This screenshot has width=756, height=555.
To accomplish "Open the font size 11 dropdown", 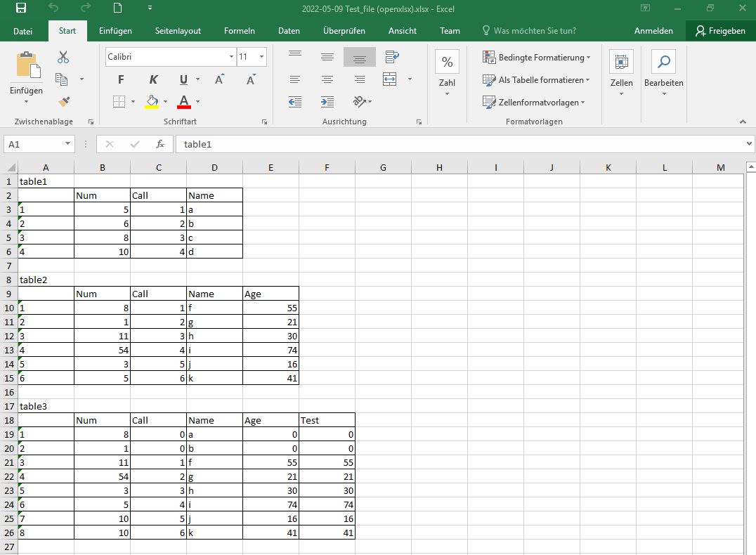I will tap(262, 57).
